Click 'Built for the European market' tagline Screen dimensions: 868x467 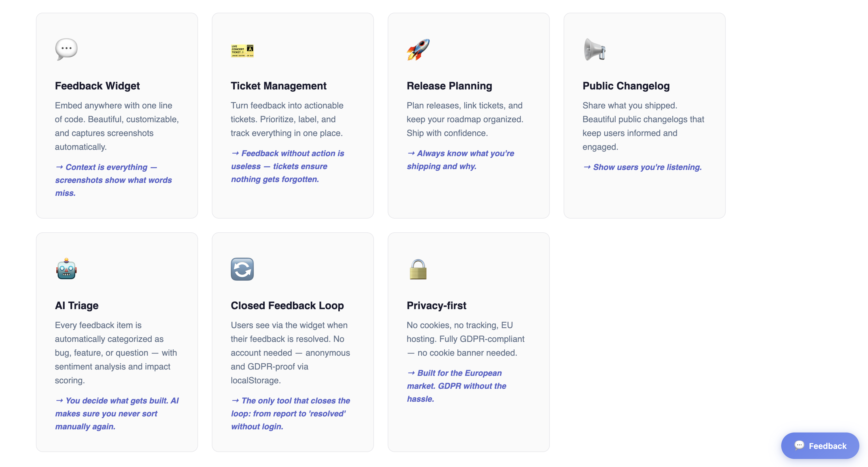(456, 386)
